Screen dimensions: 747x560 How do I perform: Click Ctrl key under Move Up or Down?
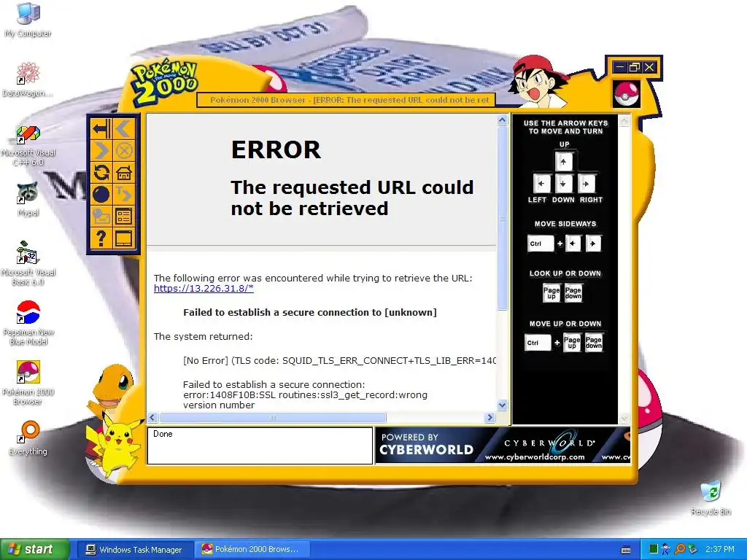[x=538, y=343]
